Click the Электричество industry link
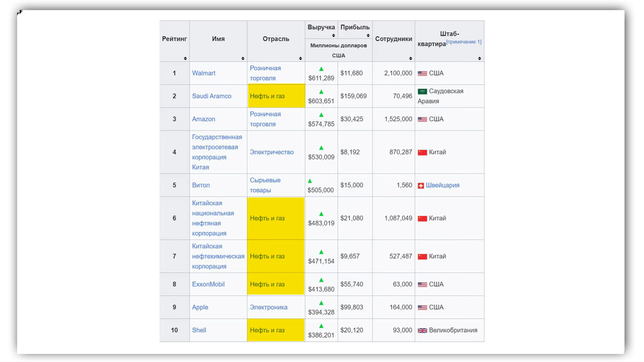644x362 pixels. [x=272, y=152]
